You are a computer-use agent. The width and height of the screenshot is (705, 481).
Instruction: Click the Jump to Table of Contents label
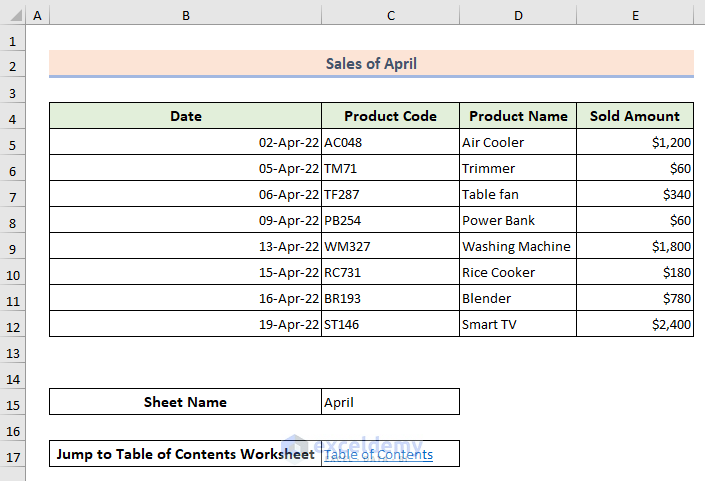[x=185, y=454]
